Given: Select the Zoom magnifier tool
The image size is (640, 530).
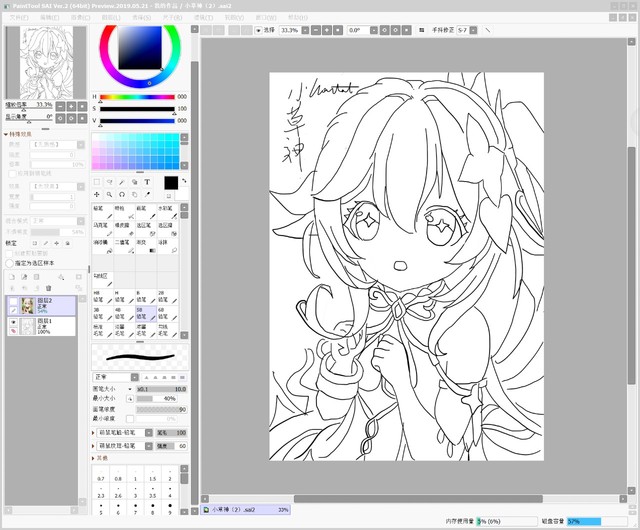Looking at the screenshot, I should pos(110,194).
